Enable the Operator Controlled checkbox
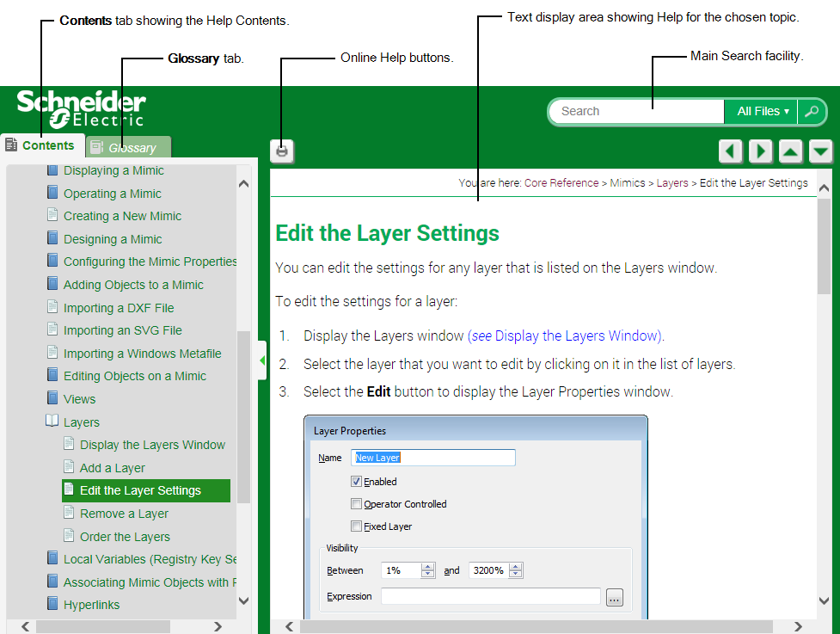Image resolution: width=840 pixels, height=634 pixels. (x=356, y=504)
